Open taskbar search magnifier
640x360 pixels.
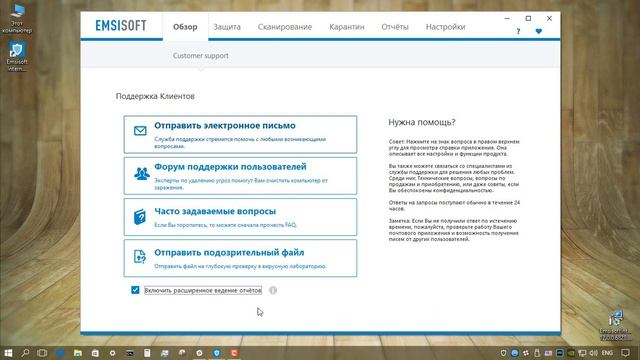25,353
